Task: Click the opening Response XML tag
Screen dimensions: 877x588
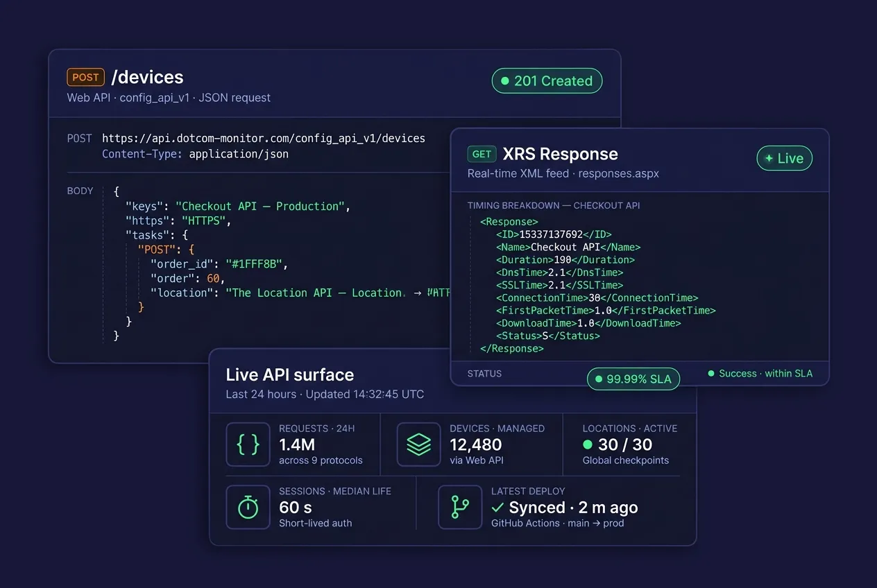Action: tap(509, 222)
